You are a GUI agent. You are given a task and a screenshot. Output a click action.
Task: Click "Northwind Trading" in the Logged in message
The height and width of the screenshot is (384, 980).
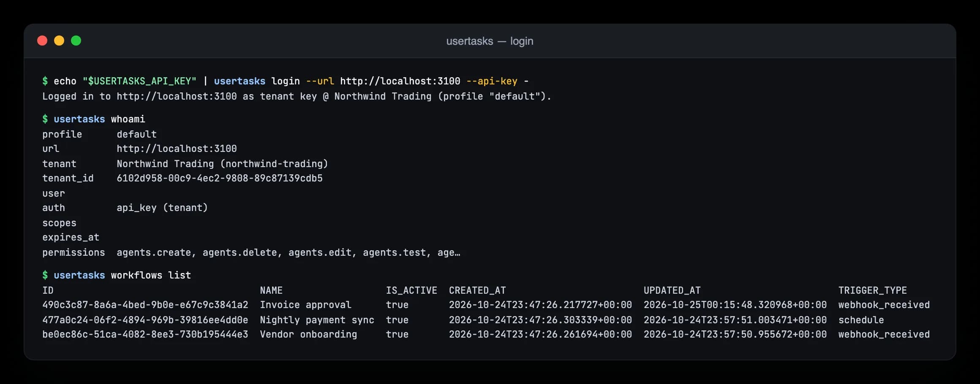pyautogui.click(x=383, y=96)
